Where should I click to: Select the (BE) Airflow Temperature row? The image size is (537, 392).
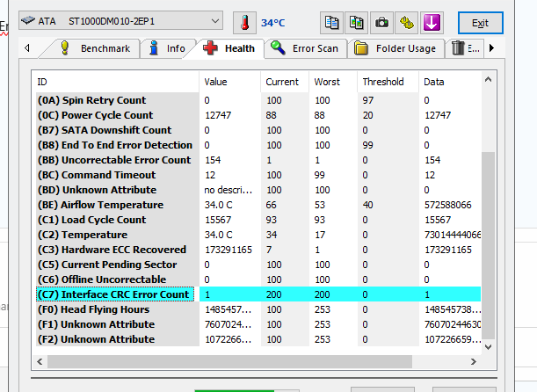(258, 205)
